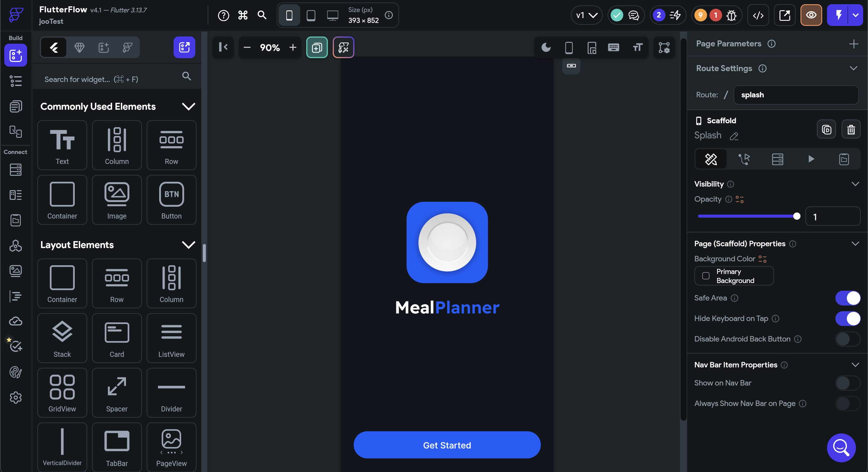The height and width of the screenshot is (472, 868).
Task: Turn off Hide Keyboard on Tap
Action: 848,318
